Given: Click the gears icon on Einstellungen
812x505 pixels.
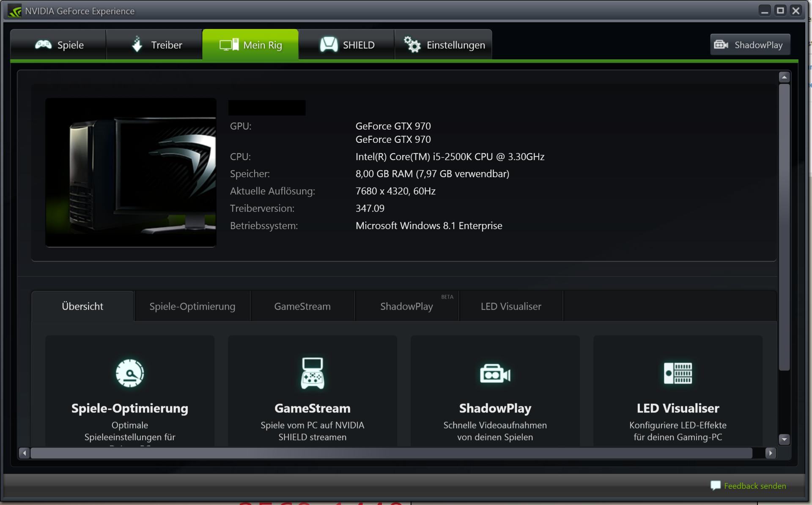Looking at the screenshot, I should tap(412, 44).
